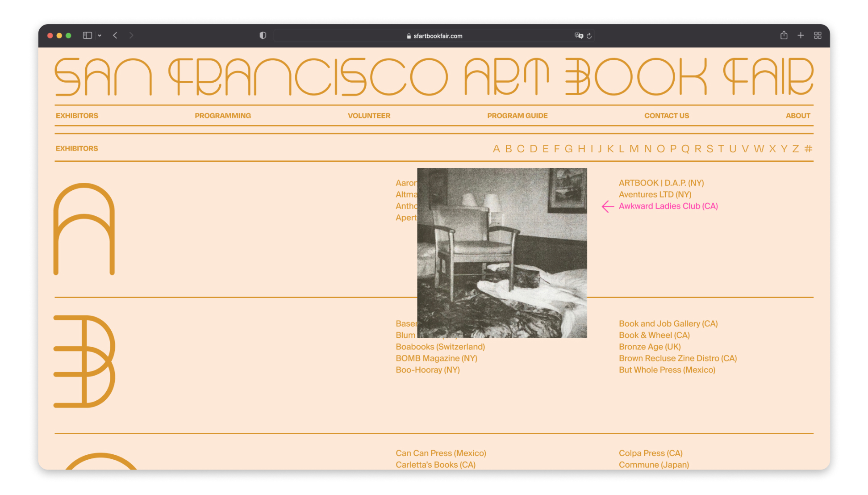The image size is (868, 495).
Task: Click the San Francisco Art Book Fair logo
Action: pyautogui.click(x=434, y=76)
